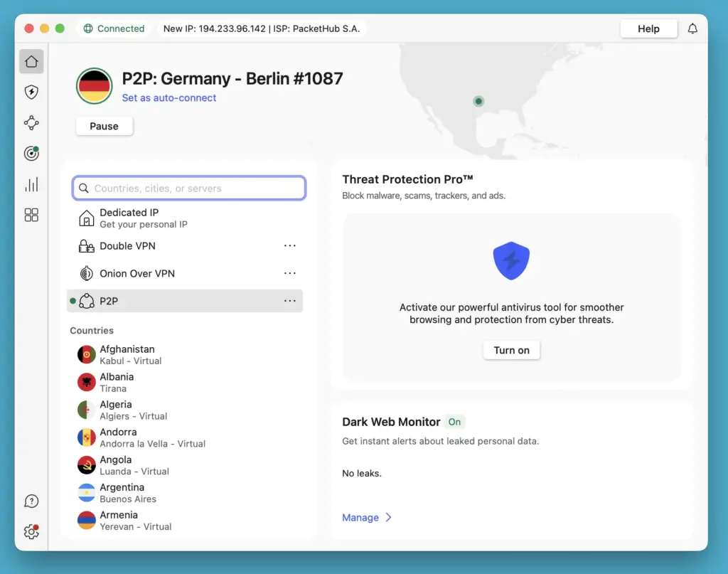The width and height of the screenshot is (728, 574).
Task: Open the Home icon in sidebar
Action: (x=31, y=62)
